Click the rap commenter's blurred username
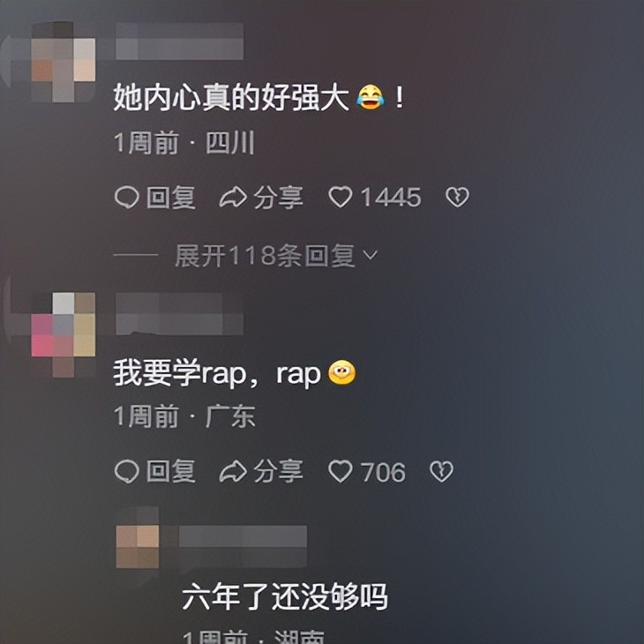Screen dimensions: 644x644 coord(179,314)
